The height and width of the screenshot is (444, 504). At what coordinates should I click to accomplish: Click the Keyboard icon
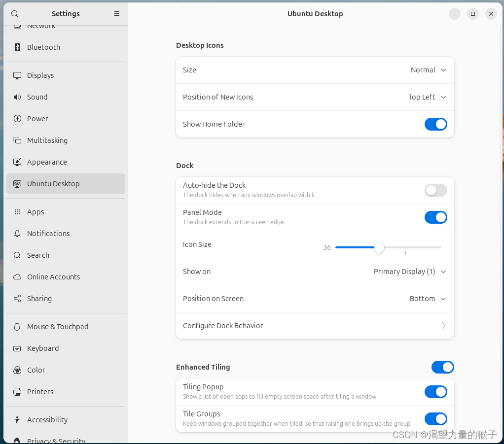(17, 348)
